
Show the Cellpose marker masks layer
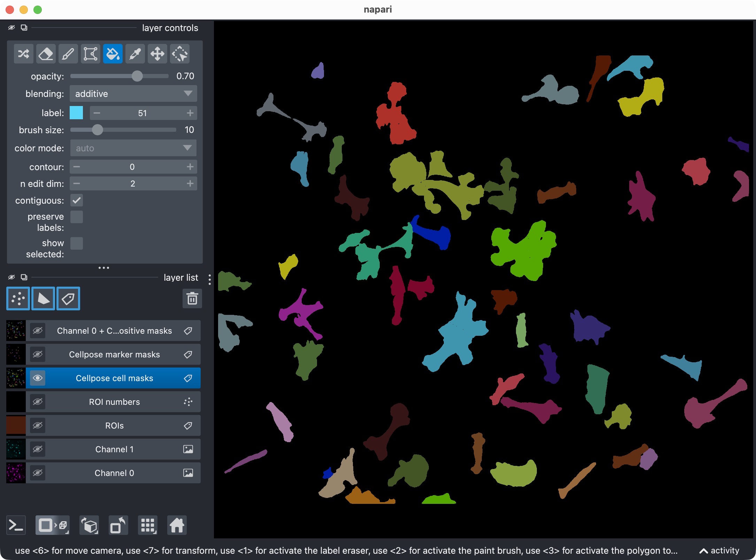click(x=38, y=354)
